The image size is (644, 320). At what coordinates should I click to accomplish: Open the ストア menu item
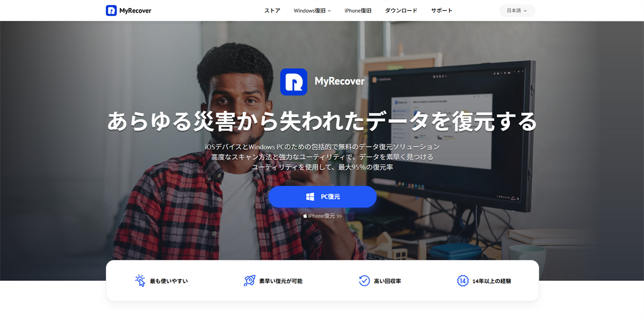click(x=272, y=11)
